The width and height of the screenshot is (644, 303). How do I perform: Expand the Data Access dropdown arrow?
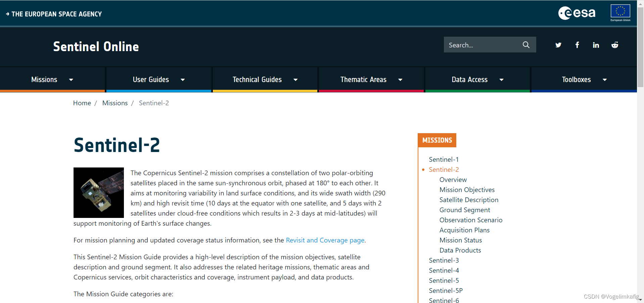501,80
